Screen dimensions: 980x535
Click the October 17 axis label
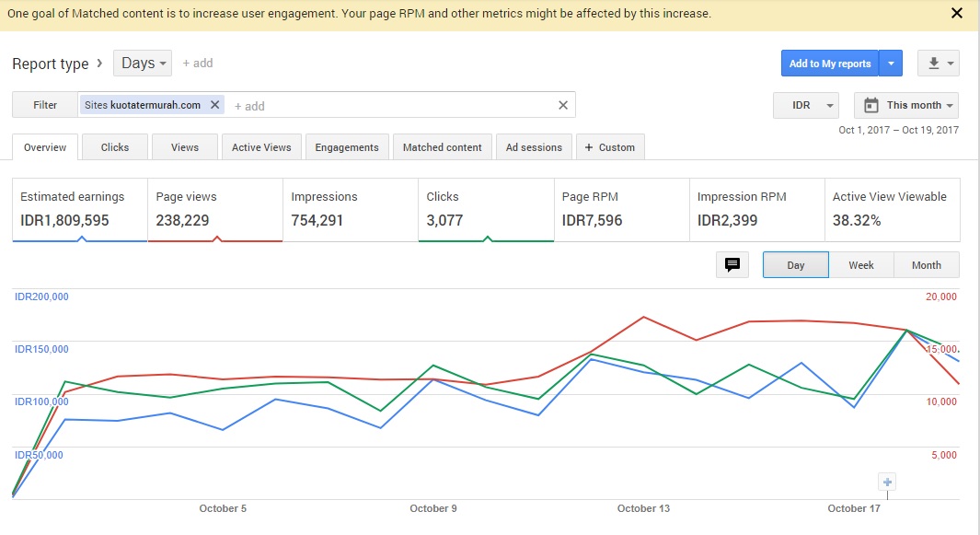(x=854, y=508)
